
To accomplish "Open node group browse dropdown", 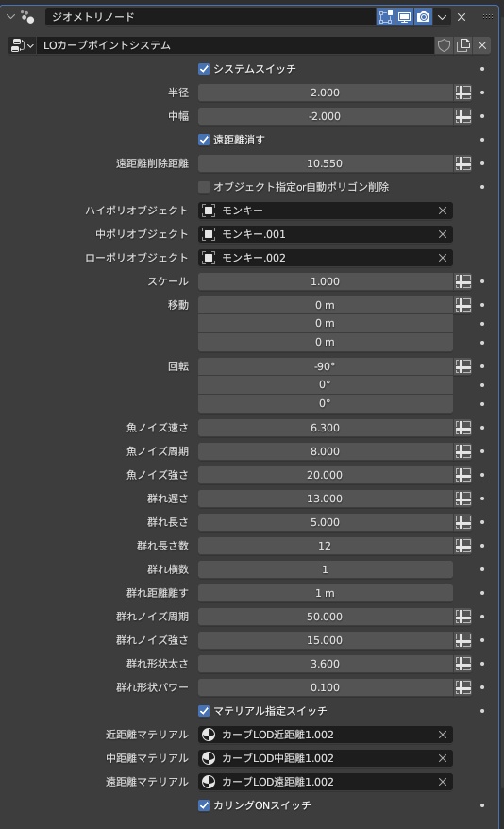I will (x=23, y=45).
